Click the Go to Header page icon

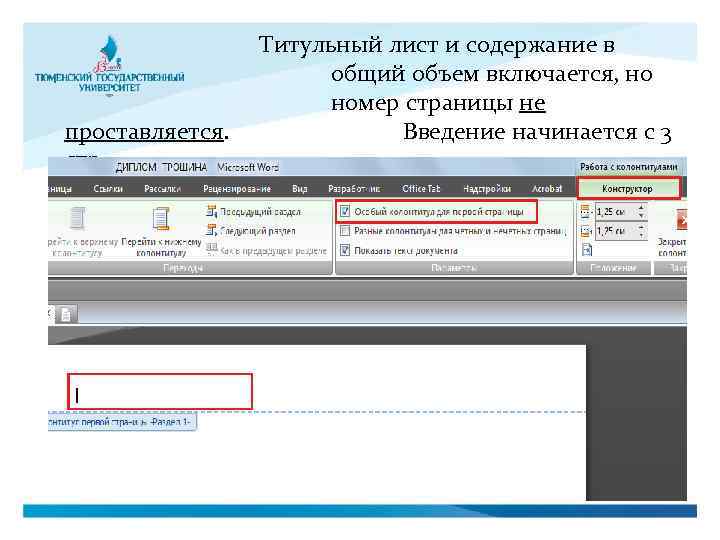tap(77, 219)
